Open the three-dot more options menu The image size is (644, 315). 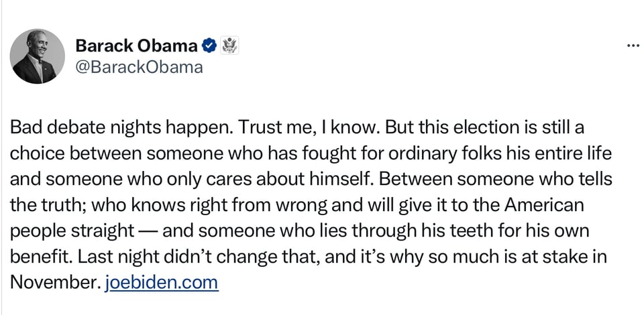(633, 46)
